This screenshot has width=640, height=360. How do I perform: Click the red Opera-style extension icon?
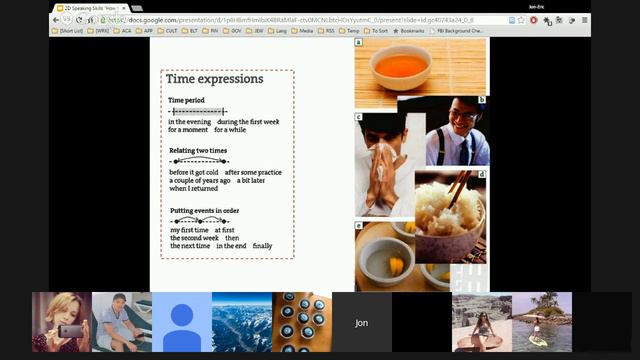click(x=533, y=20)
